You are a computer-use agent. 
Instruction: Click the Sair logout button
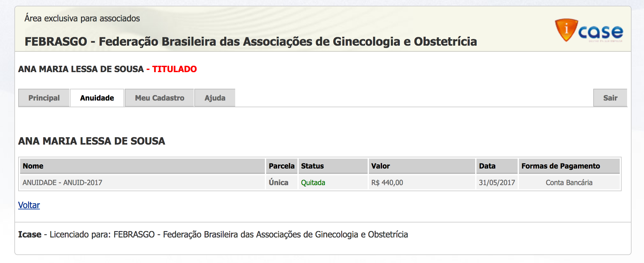(610, 98)
